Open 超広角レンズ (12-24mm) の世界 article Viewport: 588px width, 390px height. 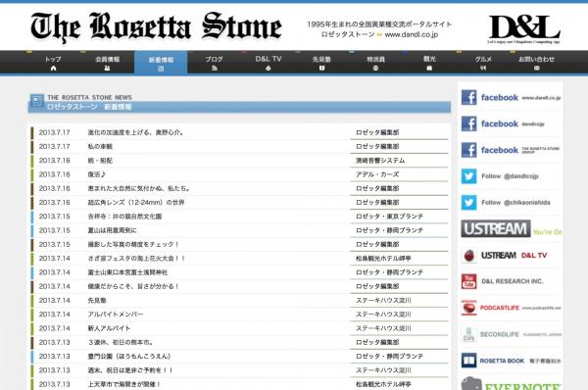[x=136, y=203]
